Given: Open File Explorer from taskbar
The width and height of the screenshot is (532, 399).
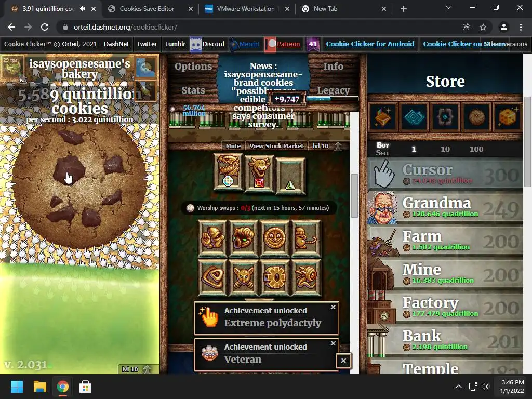Looking at the screenshot, I should (39, 387).
